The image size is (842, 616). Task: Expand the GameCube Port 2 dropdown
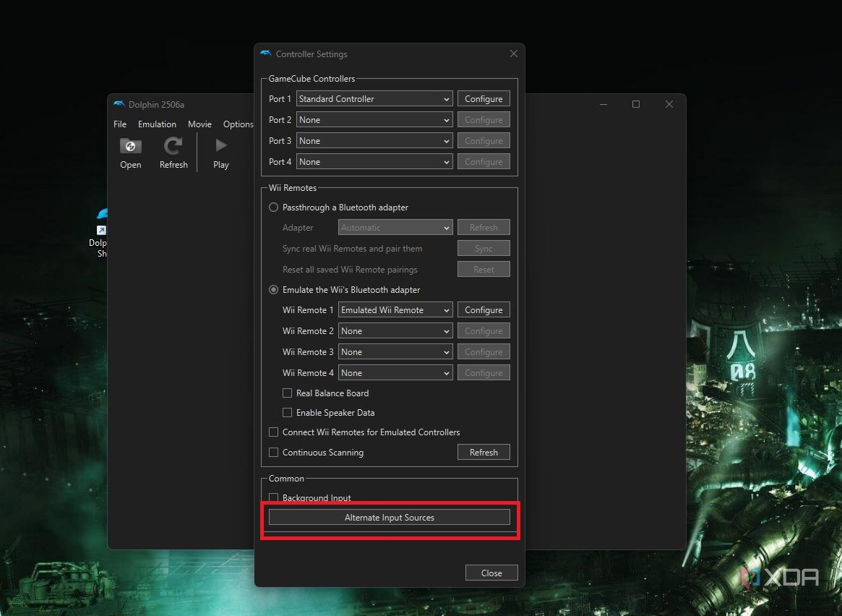[x=374, y=120]
